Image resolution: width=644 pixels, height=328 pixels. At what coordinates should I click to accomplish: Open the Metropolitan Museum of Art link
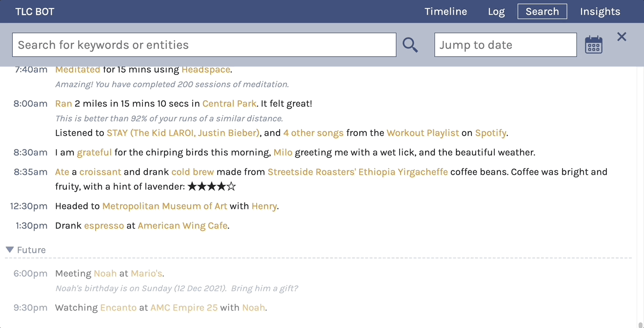pos(165,206)
